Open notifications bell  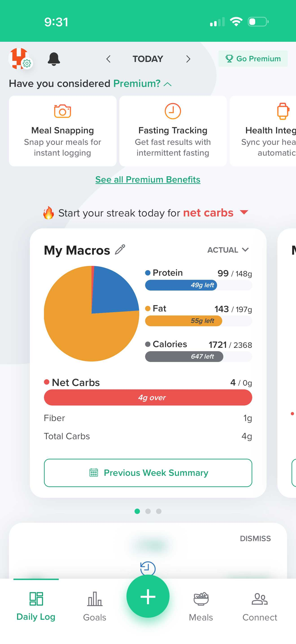tap(54, 59)
